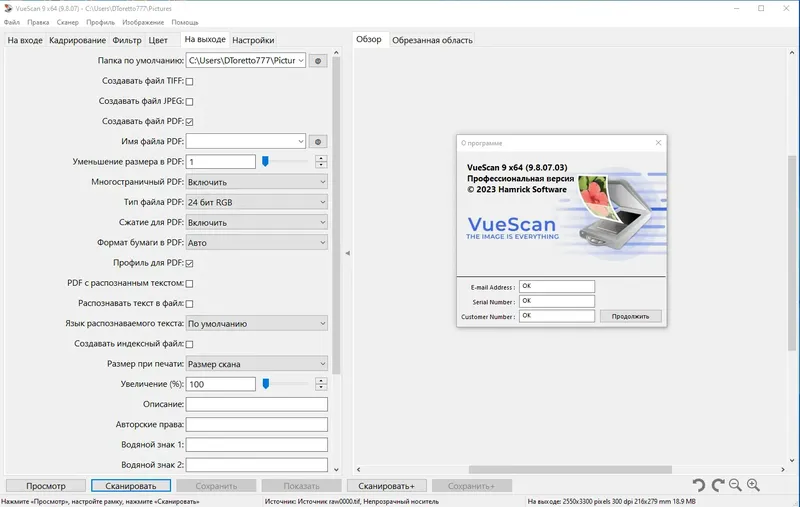Open the OCR text language dropdown
The height and width of the screenshot is (507, 800).
(x=257, y=323)
